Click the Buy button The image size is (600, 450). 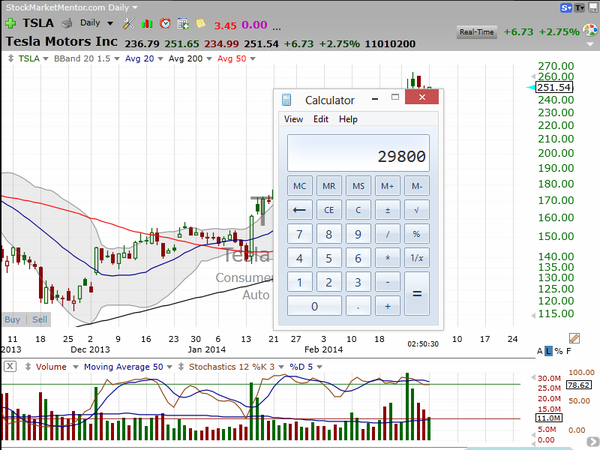point(12,320)
